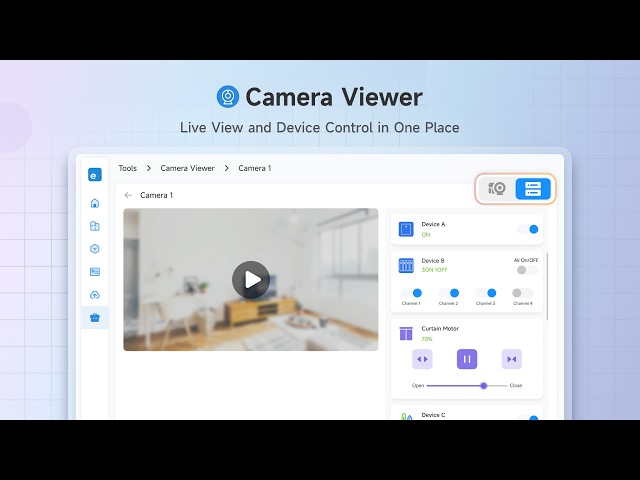The width and height of the screenshot is (640, 480).
Task: Open the hexagon scenes sidebar icon
Action: (x=95, y=249)
